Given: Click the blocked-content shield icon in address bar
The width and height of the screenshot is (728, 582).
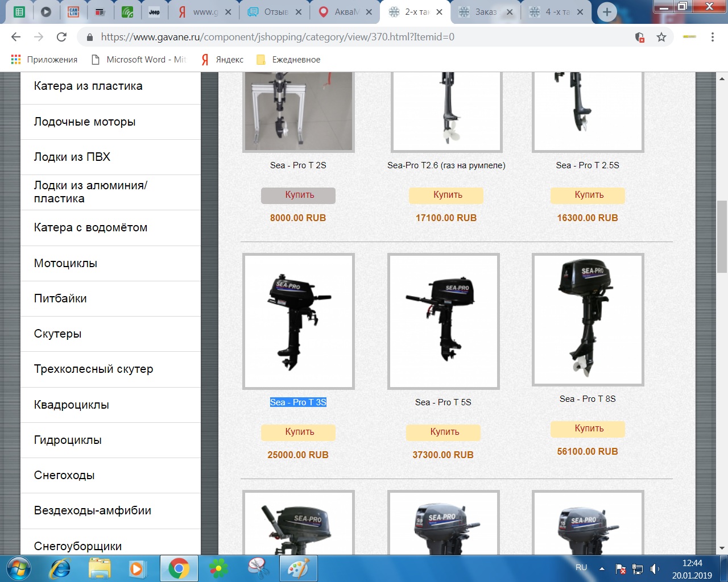Looking at the screenshot, I should 640,37.
